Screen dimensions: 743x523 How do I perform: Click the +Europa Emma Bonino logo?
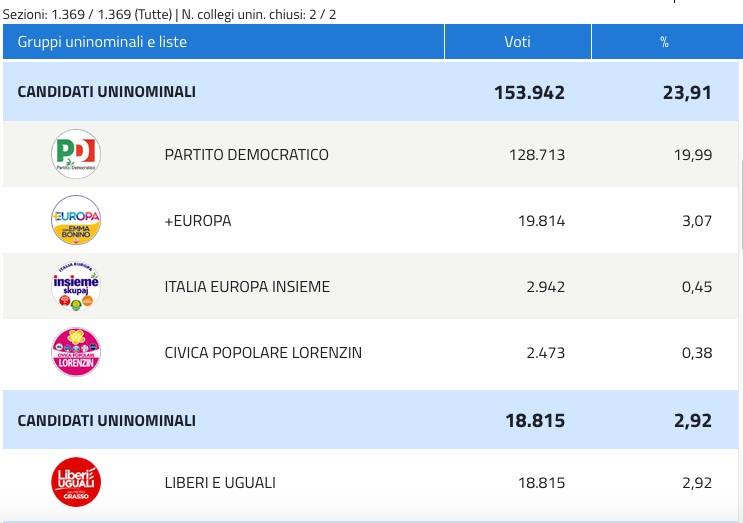76,220
